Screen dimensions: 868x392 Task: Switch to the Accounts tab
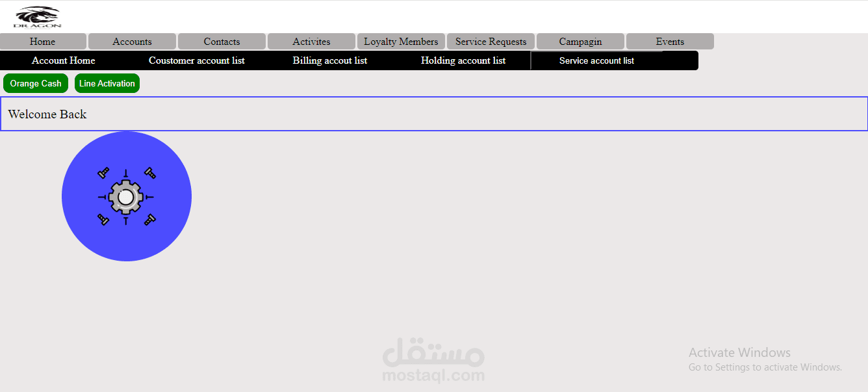pos(132,42)
